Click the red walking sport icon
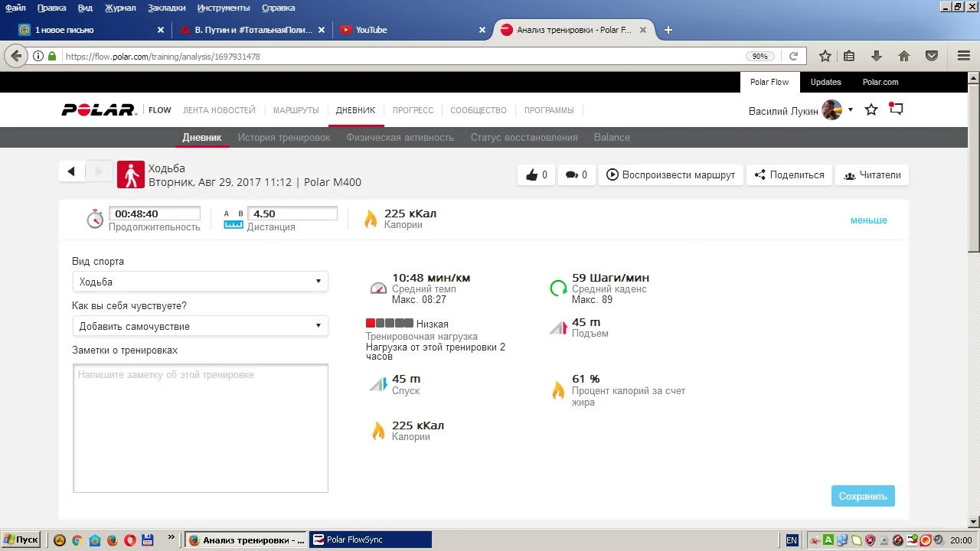 131,175
